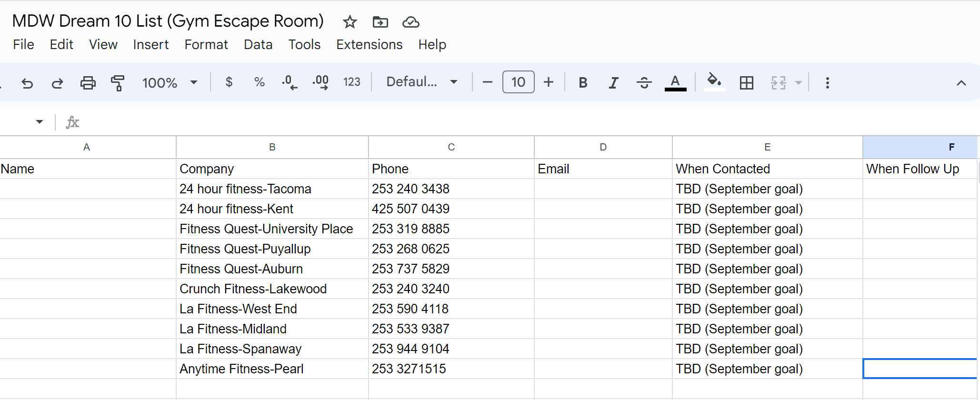This screenshot has width=980, height=400.
Task: Format as percent
Action: coord(260,82)
